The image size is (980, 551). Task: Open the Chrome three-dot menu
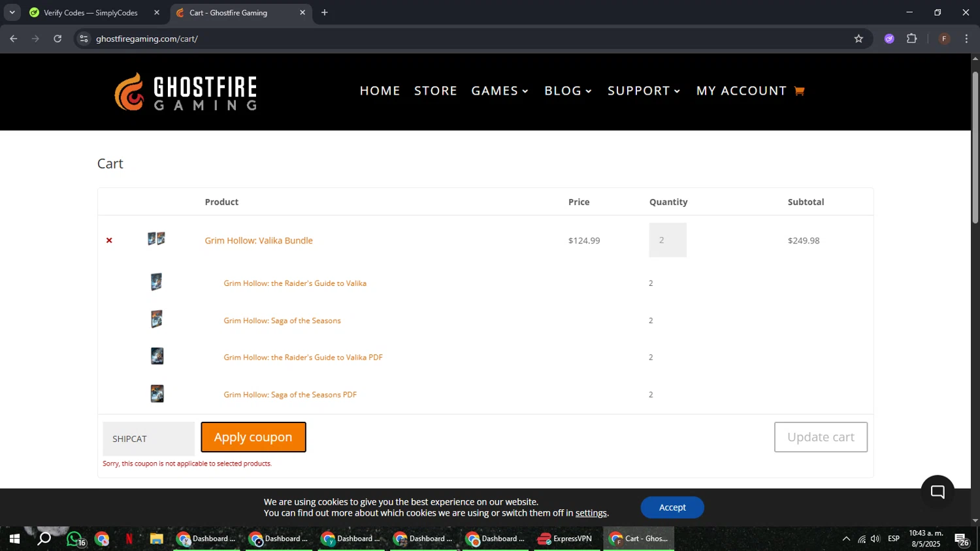[x=966, y=39]
